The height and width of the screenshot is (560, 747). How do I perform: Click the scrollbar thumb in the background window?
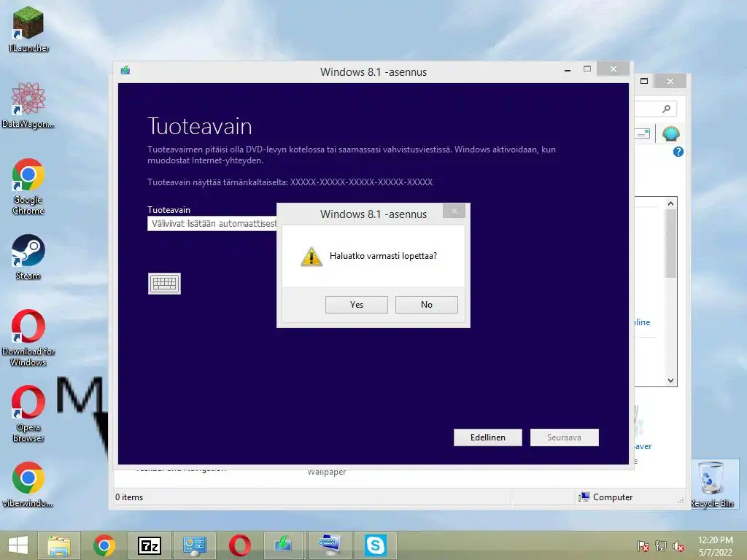(x=670, y=244)
